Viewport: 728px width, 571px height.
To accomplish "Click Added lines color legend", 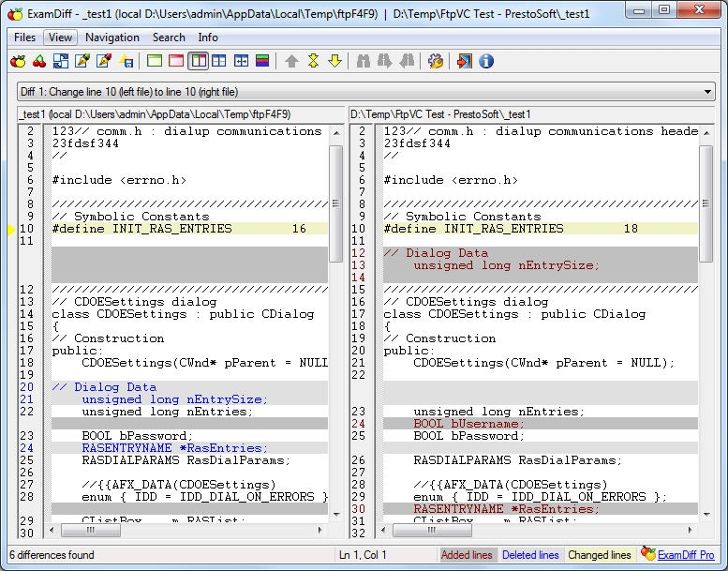I will point(467,555).
